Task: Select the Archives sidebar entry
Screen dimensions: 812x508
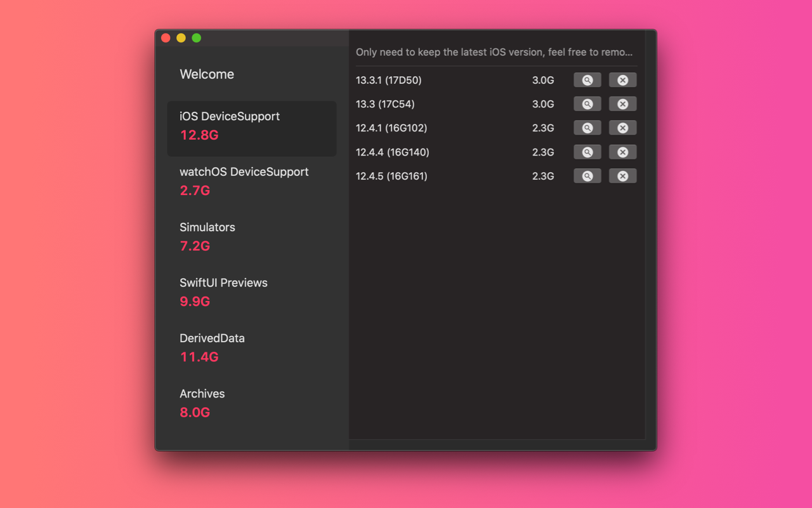Action: point(202,403)
